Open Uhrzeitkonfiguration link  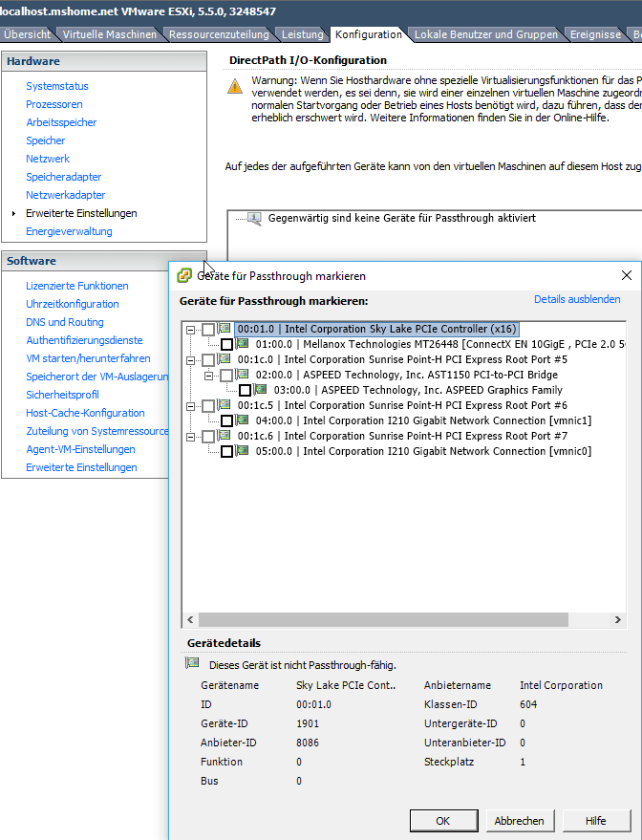[x=73, y=304]
